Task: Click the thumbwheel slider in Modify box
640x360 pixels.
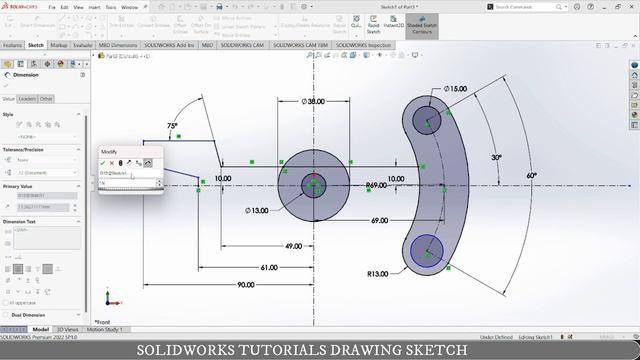Action: tap(131, 189)
